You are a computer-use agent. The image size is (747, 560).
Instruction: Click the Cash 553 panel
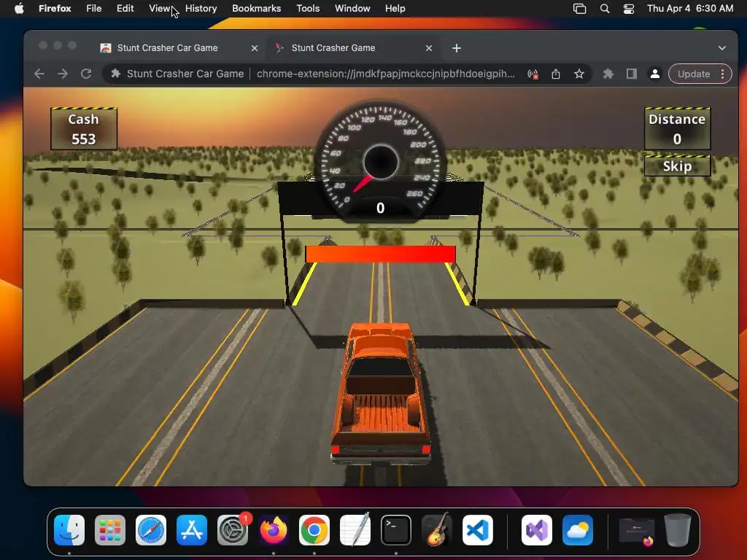[x=84, y=128]
